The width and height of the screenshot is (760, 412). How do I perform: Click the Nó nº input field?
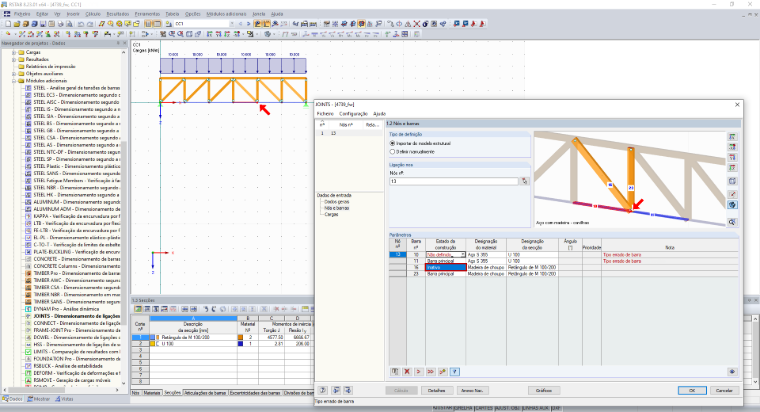(x=454, y=181)
